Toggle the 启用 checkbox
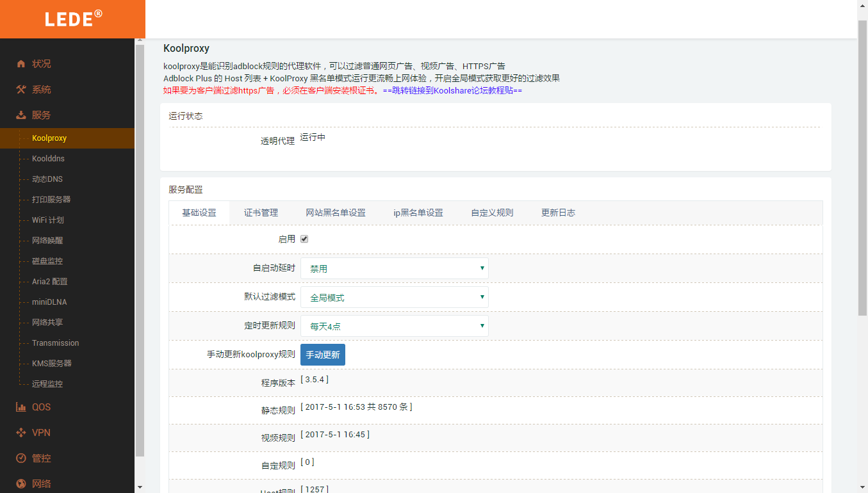 (x=304, y=239)
